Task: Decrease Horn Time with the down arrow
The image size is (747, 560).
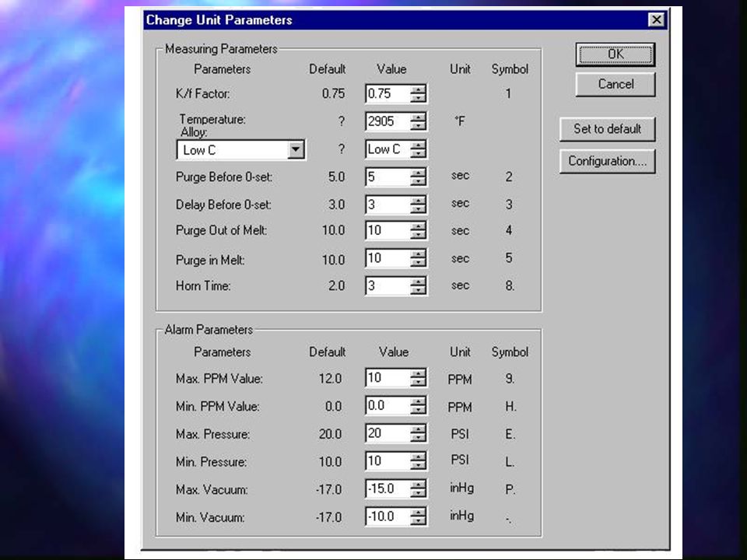Action: click(419, 290)
